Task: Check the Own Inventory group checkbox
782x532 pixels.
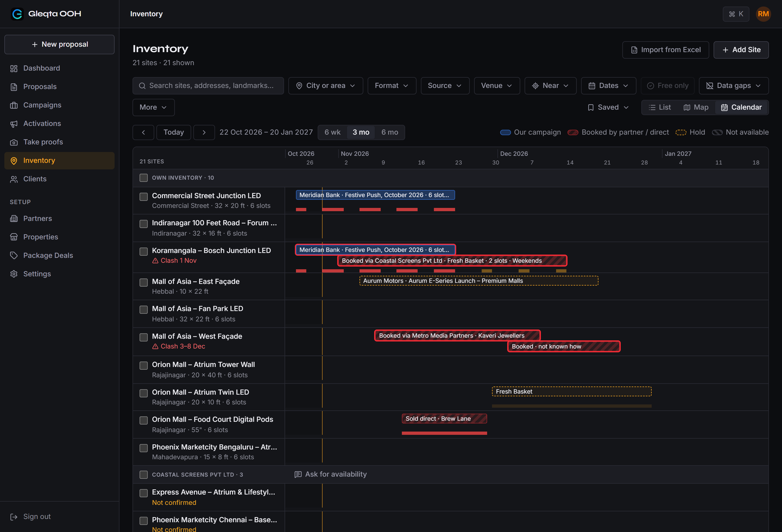Action: pyautogui.click(x=144, y=178)
